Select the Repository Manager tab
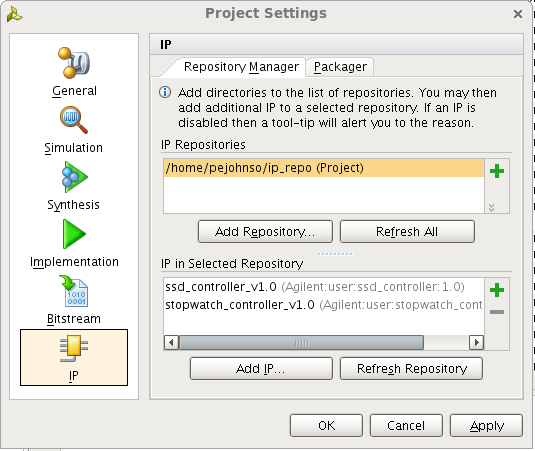Screen dimensions: 535x451 pos(241,67)
